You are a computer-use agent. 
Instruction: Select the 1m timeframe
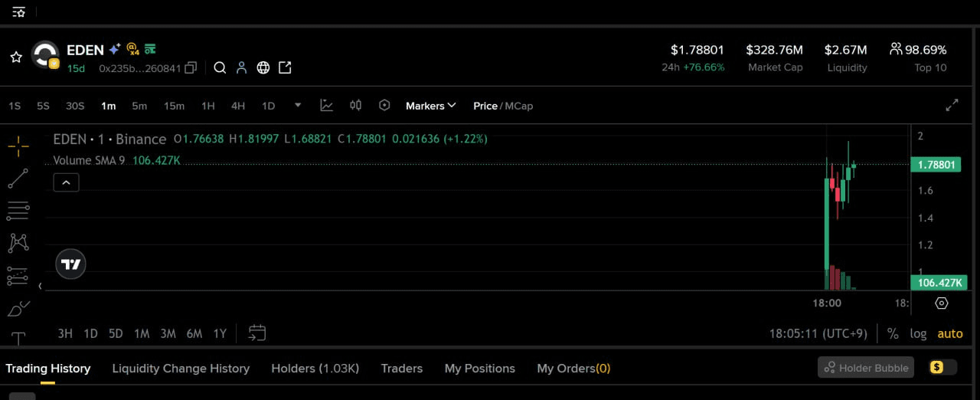pos(108,106)
